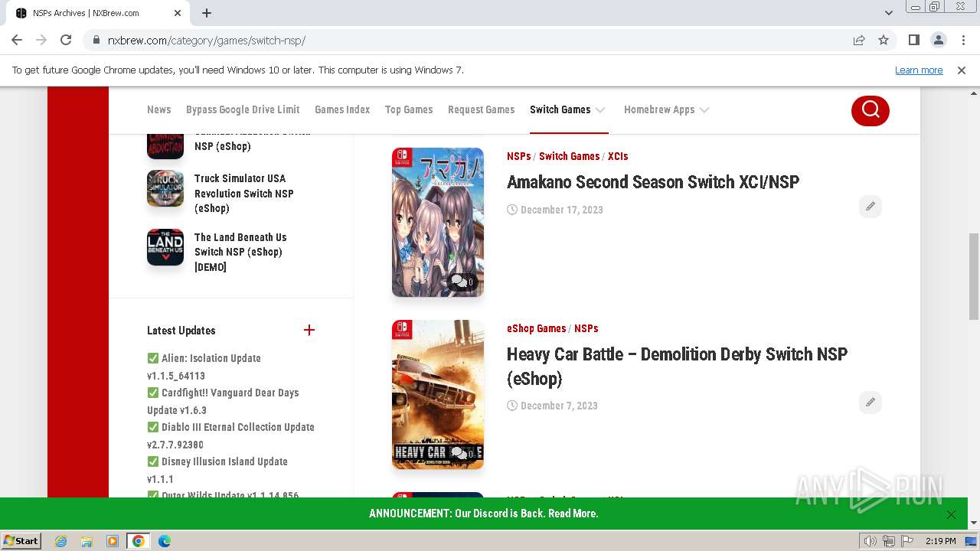Open Heavy Car Battle Demolition Derby post

coord(677,367)
